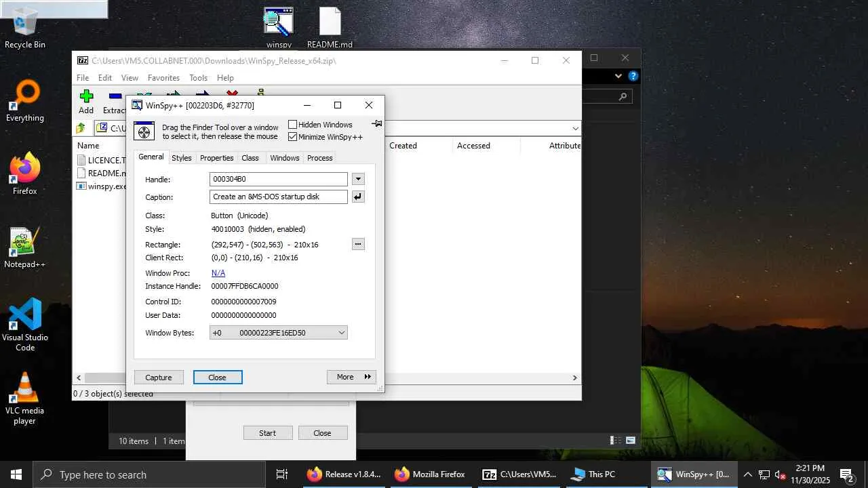Image resolution: width=868 pixels, height=488 pixels.
Task: Switch to the Class tab
Action: 250,158
